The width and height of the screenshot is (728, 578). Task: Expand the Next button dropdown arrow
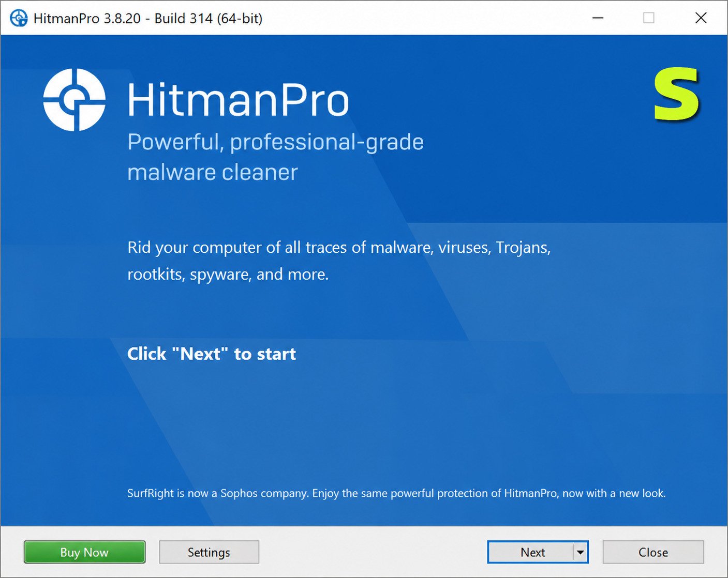[581, 552]
